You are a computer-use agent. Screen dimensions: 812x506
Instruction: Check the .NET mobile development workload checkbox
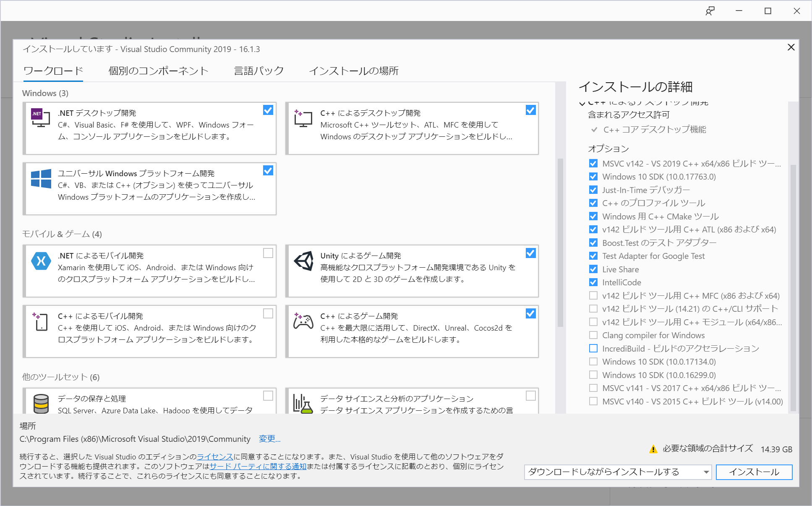[x=268, y=253]
